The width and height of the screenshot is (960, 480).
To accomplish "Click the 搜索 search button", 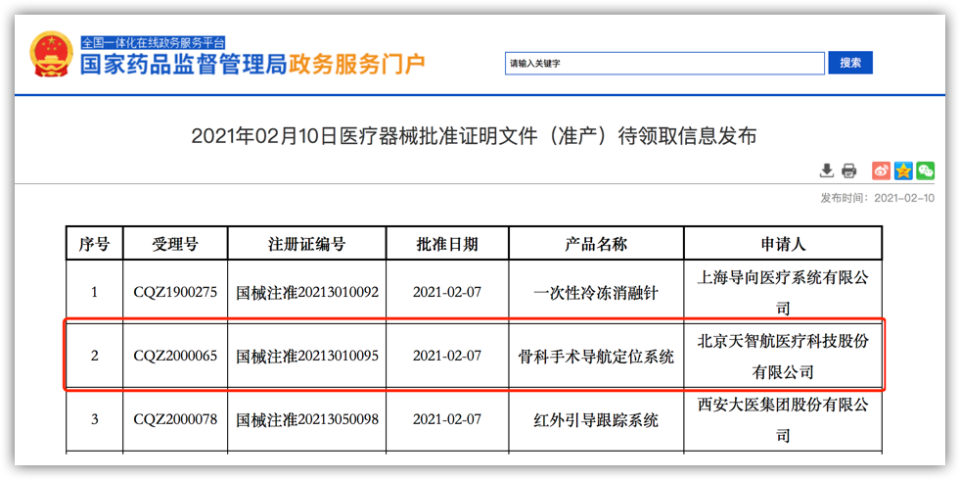I will [x=850, y=62].
